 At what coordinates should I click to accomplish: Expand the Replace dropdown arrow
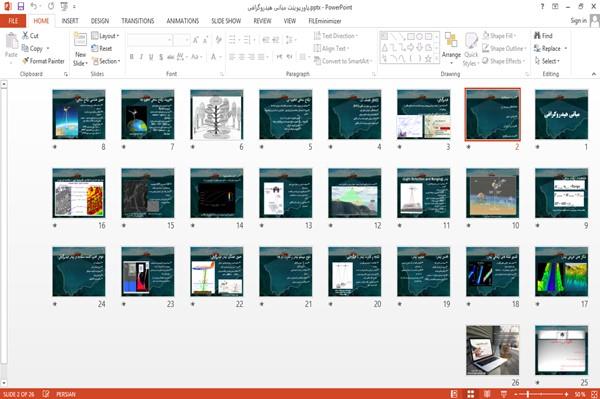[x=566, y=49]
